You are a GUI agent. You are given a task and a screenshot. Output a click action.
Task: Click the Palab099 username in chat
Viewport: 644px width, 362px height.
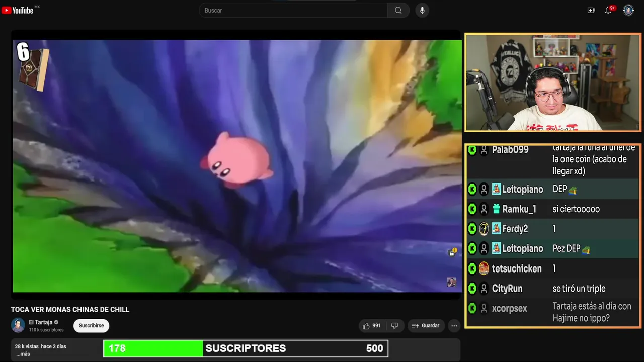click(x=510, y=150)
